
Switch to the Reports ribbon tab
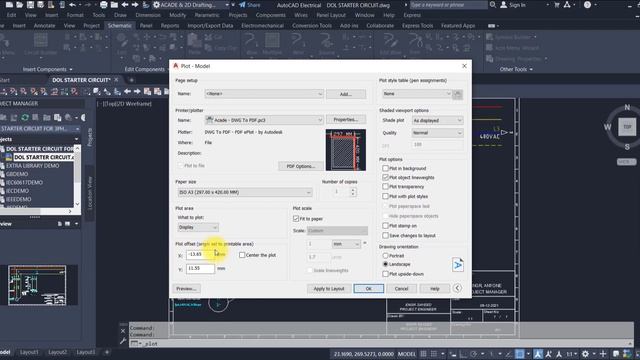point(170,25)
